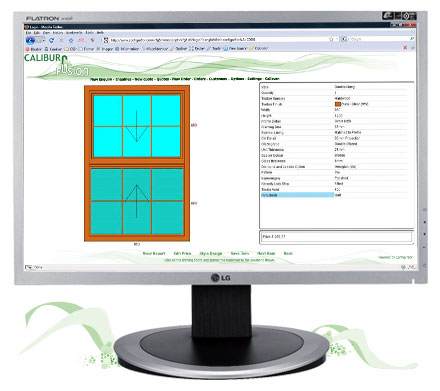Screen dimensions: 440x391
Task: Bookmark the page with the star icon
Action: point(331,39)
